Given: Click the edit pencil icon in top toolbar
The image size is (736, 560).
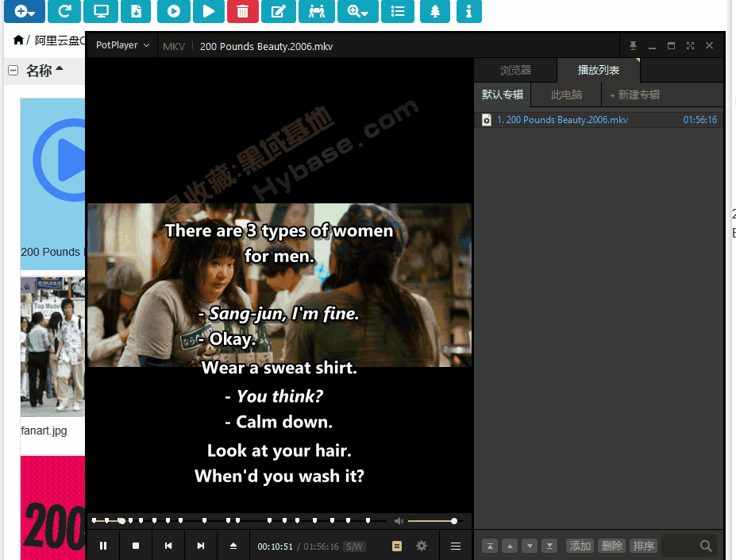Looking at the screenshot, I should click(279, 11).
